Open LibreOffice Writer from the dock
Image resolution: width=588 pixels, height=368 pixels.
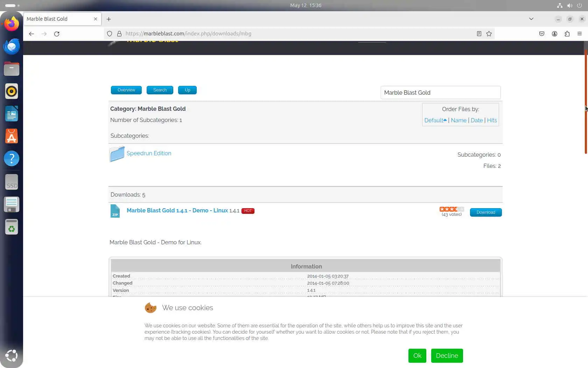click(12, 114)
